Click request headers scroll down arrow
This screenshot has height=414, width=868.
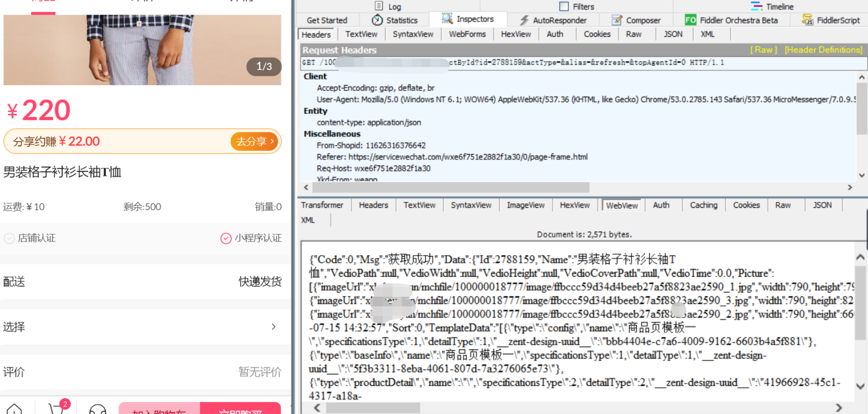pos(861,175)
